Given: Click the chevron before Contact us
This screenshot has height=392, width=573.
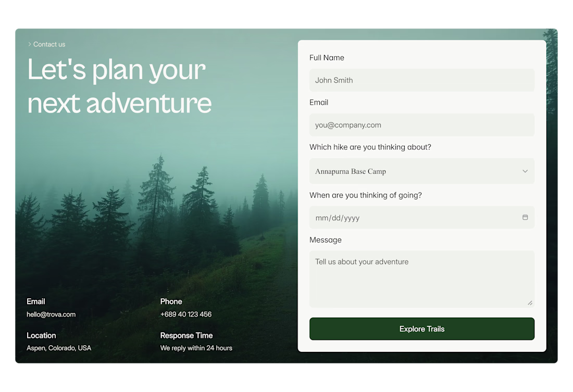Looking at the screenshot, I should 30,44.
